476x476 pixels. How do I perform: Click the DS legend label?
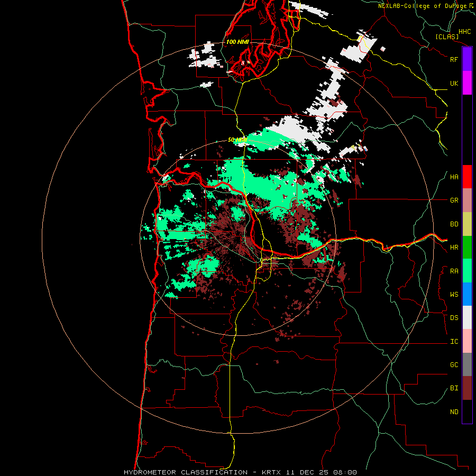point(454,318)
